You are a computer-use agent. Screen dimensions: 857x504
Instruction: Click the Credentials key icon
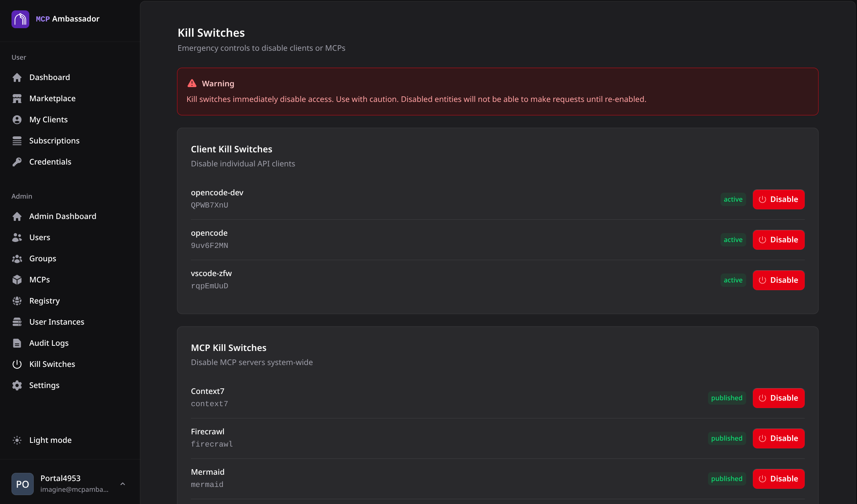pyautogui.click(x=17, y=162)
